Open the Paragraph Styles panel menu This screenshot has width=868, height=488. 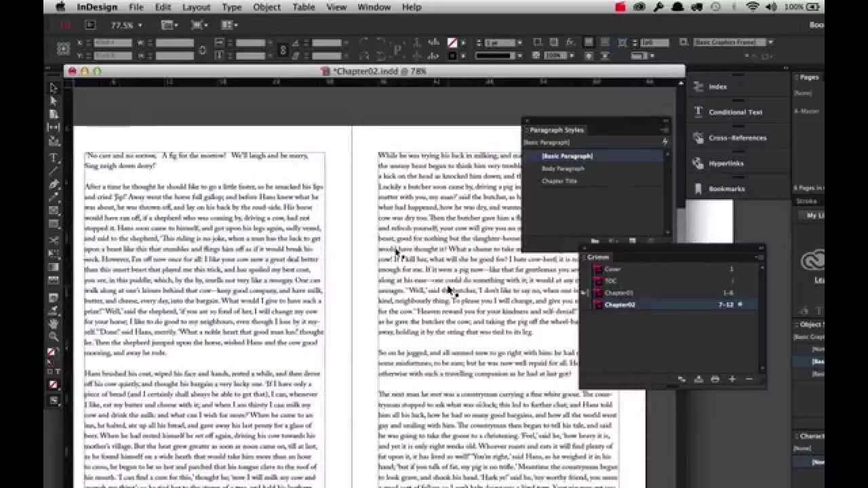[664, 129]
